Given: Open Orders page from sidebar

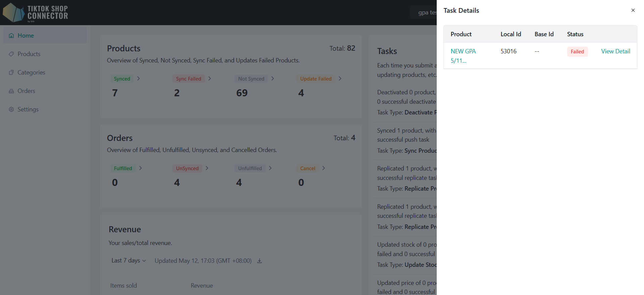Looking at the screenshot, I should click(45, 91).
